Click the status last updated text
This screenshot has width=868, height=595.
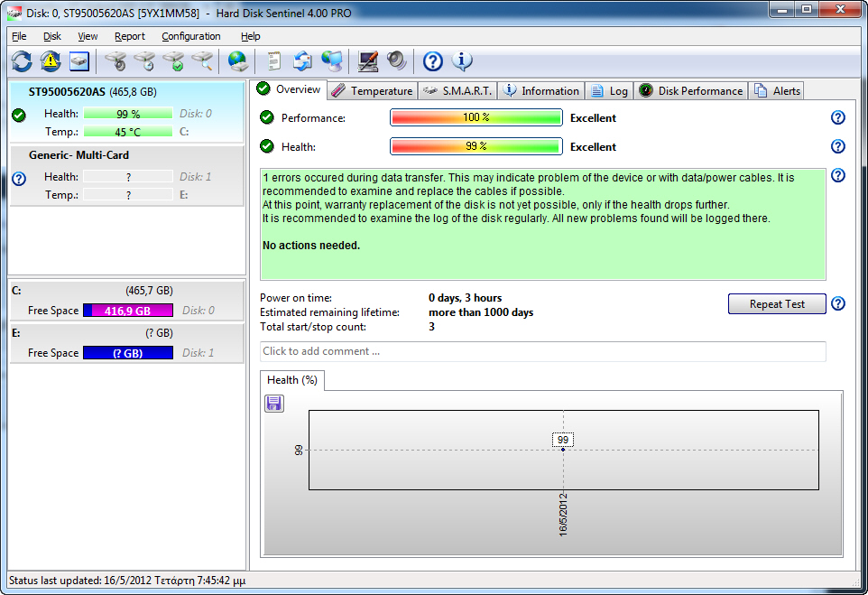coord(127,581)
